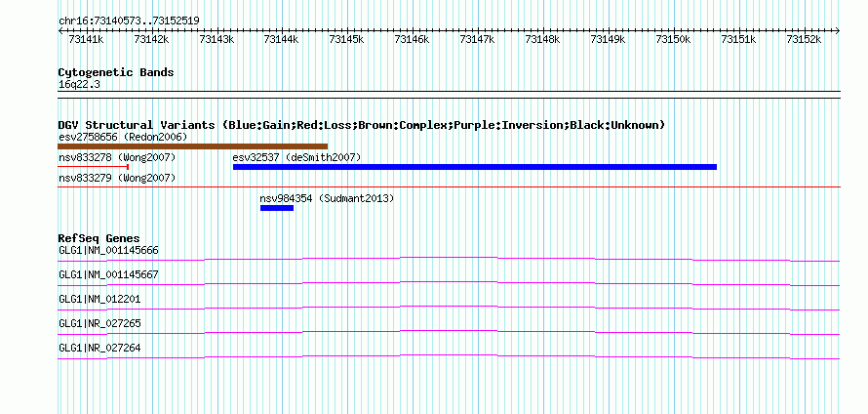Viewport: 868px width, 414px height.
Task: Click the Cytogenetic Bands track heading
Action: [116, 72]
